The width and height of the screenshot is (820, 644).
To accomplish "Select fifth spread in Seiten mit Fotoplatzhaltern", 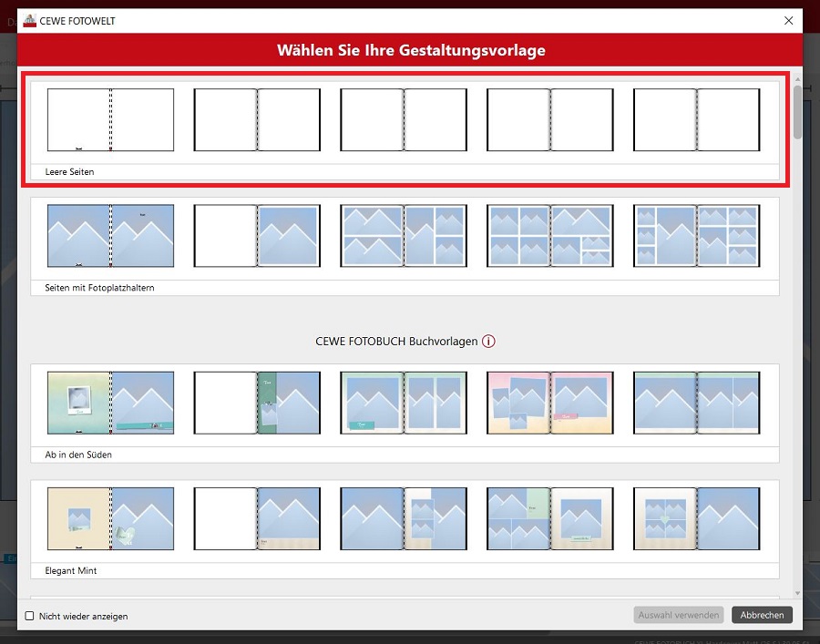I will tap(696, 236).
